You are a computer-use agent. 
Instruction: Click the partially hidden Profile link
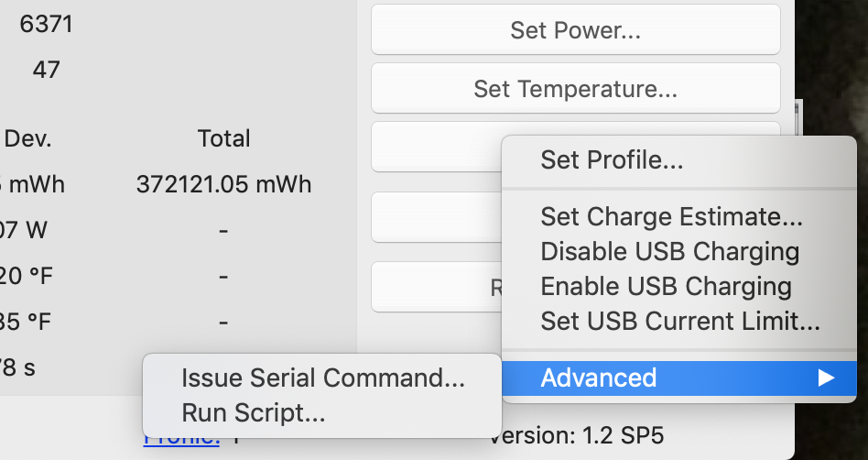181,442
